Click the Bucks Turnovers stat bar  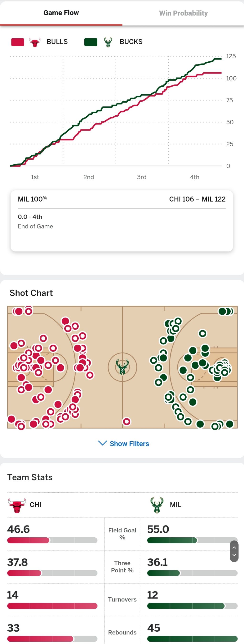[x=192, y=606]
